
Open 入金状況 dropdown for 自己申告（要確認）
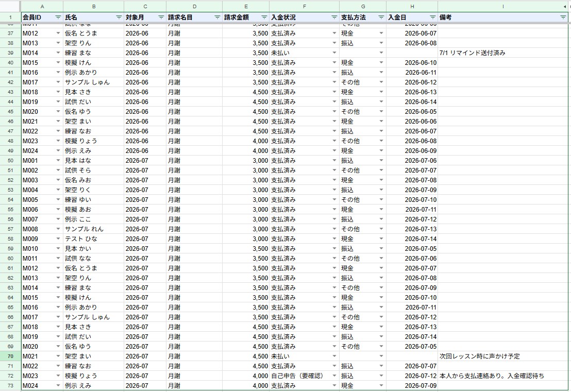[334, 376]
